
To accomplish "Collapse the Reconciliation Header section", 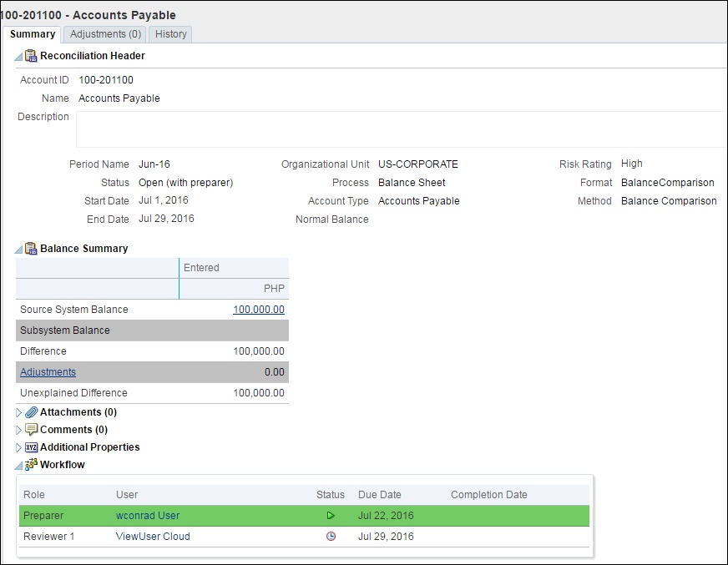I will 18,56.
